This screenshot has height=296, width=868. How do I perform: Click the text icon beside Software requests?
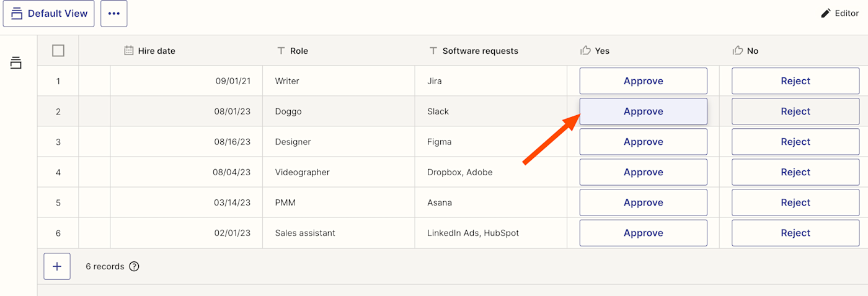pyautogui.click(x=433, y=51)
